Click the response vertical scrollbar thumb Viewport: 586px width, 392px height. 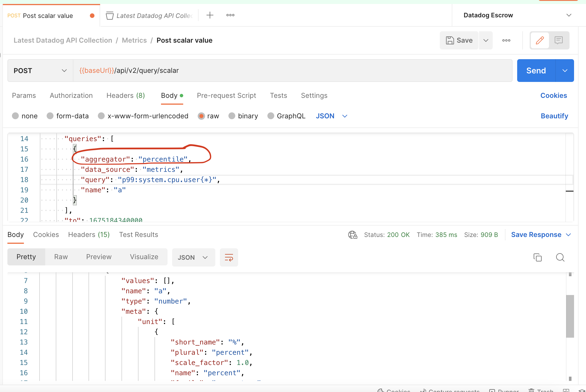(x=570, y=316)
